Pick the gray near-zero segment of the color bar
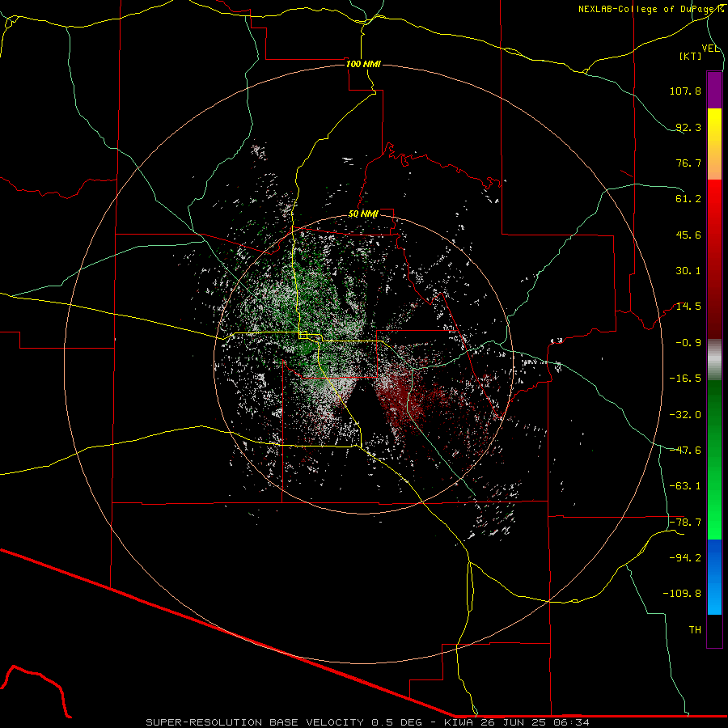This screenshot has width=728, height=728. tap(714, 360)
